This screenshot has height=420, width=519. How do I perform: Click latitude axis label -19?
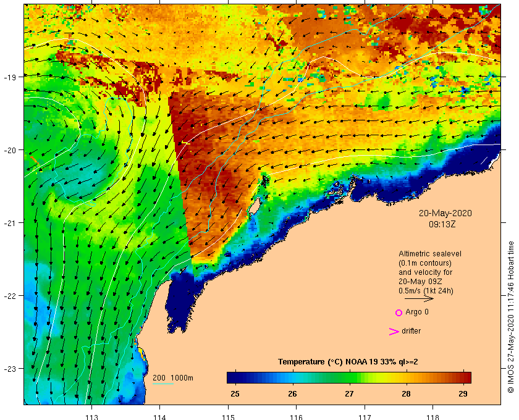tap(10, 77)
